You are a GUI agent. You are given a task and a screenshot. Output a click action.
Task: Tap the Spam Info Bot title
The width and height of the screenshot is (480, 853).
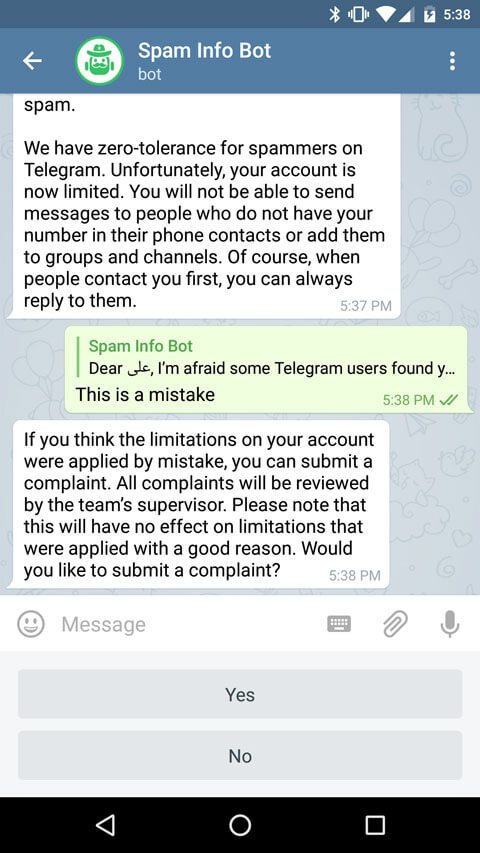[x=204, y=51]
